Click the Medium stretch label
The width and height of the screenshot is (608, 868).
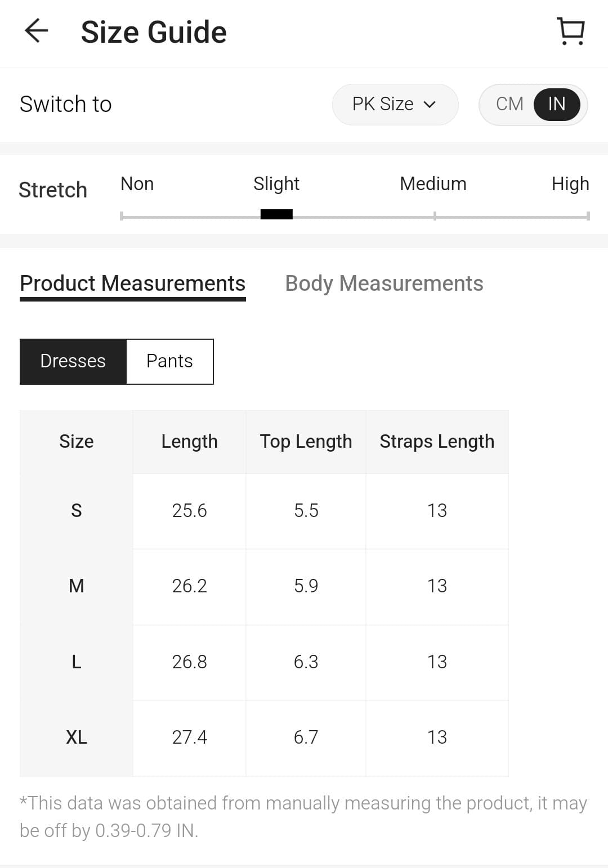tap(433, 184)
